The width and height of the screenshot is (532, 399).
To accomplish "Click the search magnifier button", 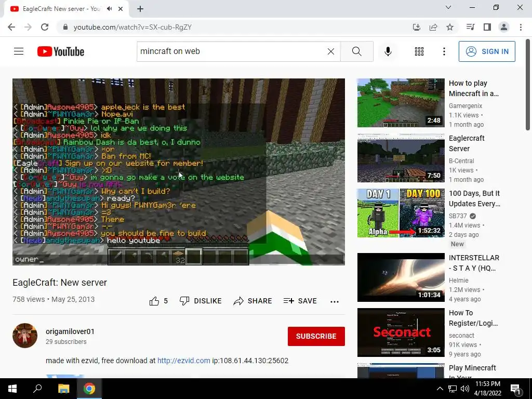I will click(356, 51).
